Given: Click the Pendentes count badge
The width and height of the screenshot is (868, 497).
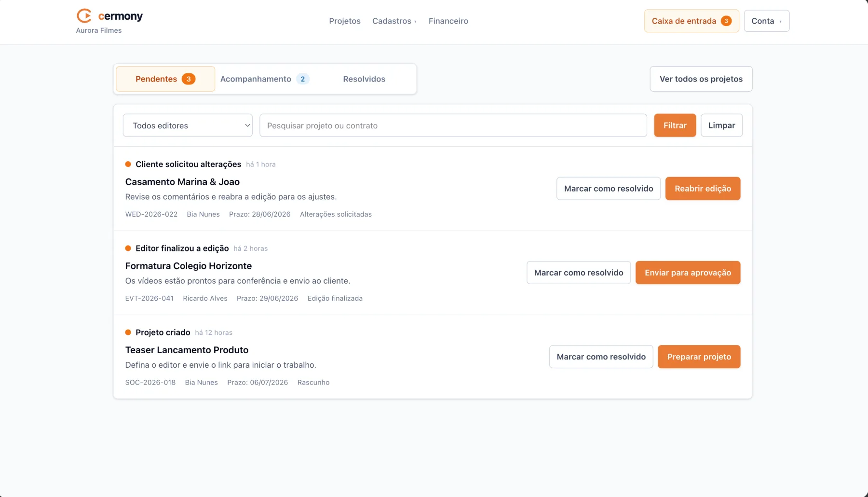Looking at the screenshot, I should [189, 79].
